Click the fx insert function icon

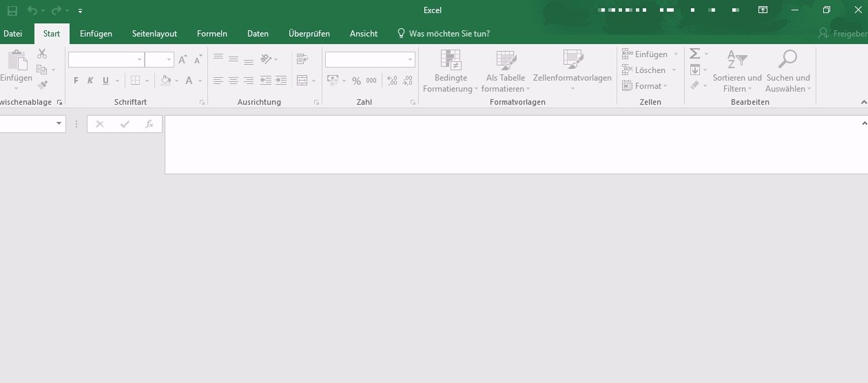click(149, 124)
